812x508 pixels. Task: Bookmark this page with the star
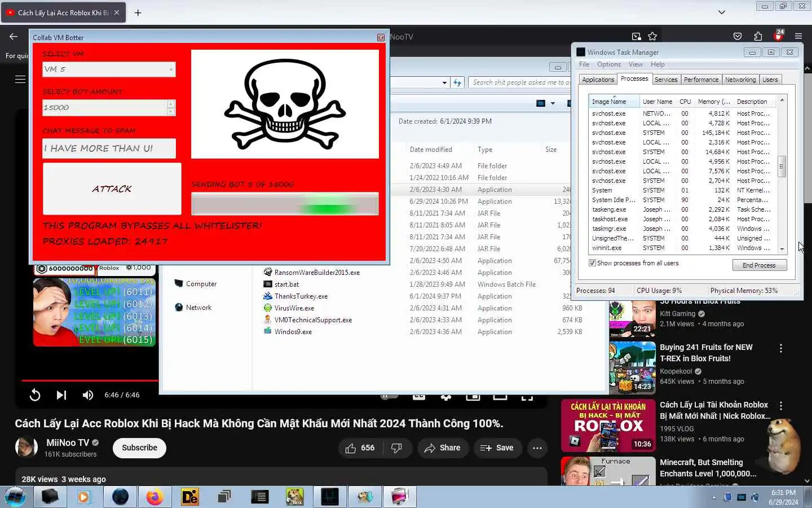652,36
